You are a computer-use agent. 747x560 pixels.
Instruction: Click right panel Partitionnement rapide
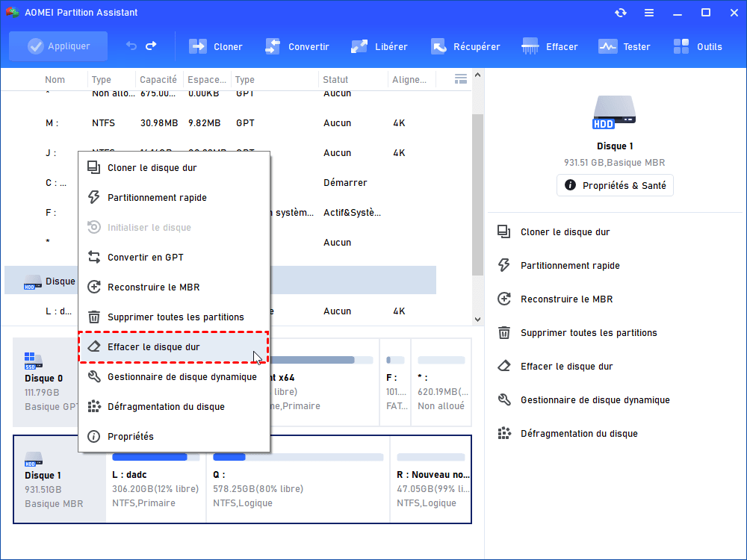click(570, 266)
